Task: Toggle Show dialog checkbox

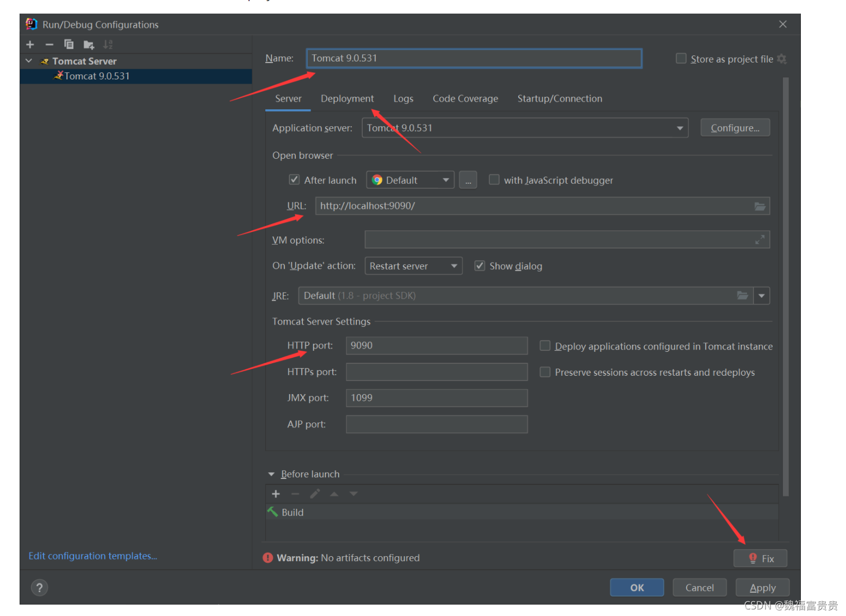Action: pyautogui.click(x=480, y=265)
